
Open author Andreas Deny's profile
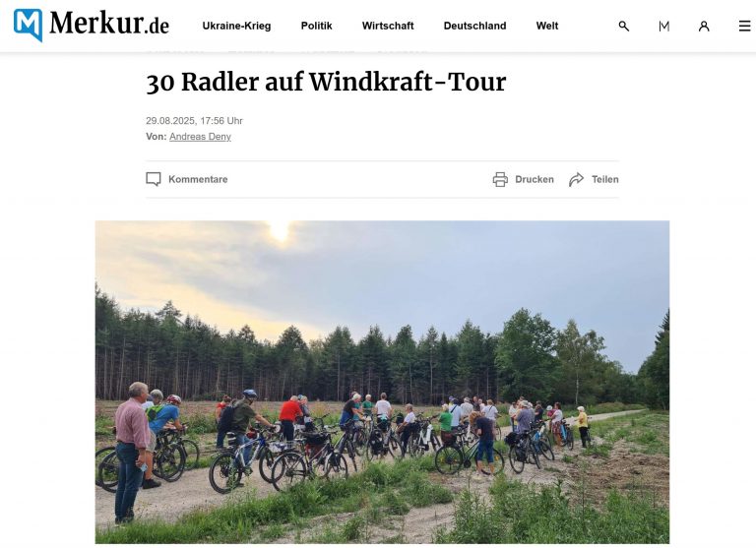[x=200, y=137]
